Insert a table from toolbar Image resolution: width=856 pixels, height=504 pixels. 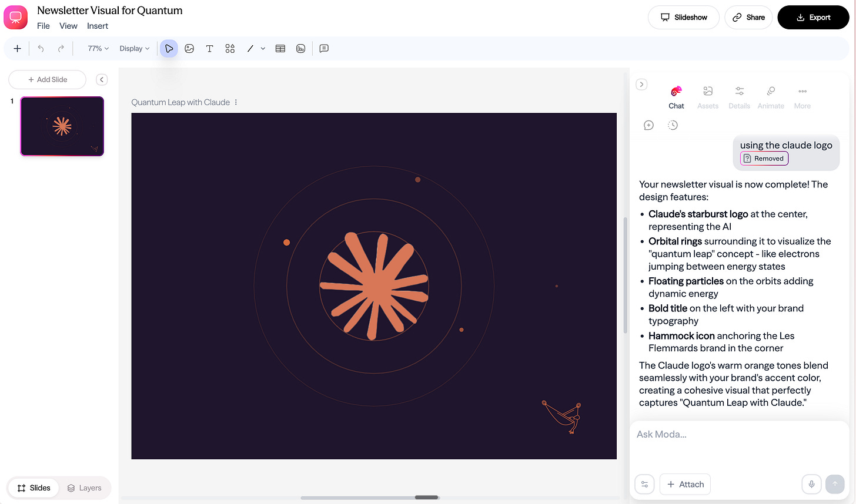[280, 49]
